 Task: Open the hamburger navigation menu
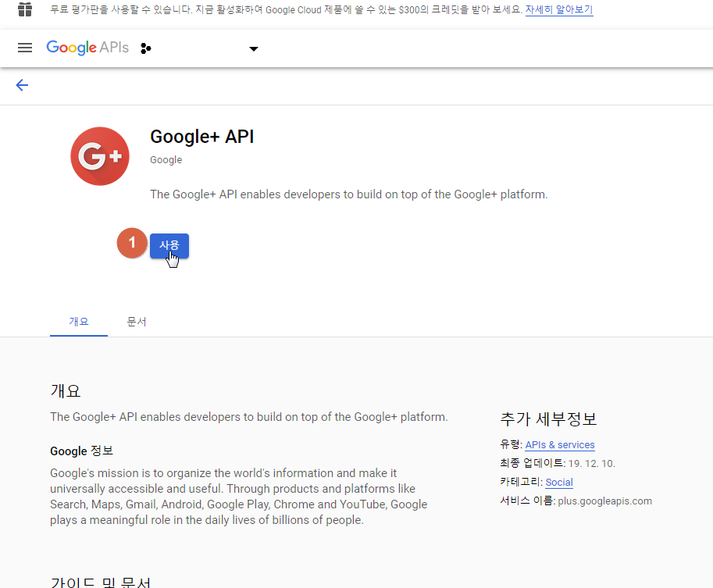[x=25, y=48]
